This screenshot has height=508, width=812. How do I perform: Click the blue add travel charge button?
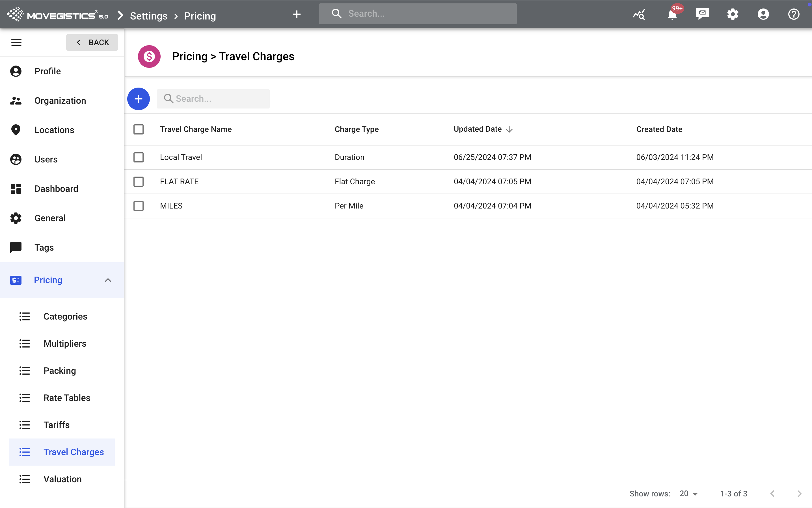coord(139,99)
